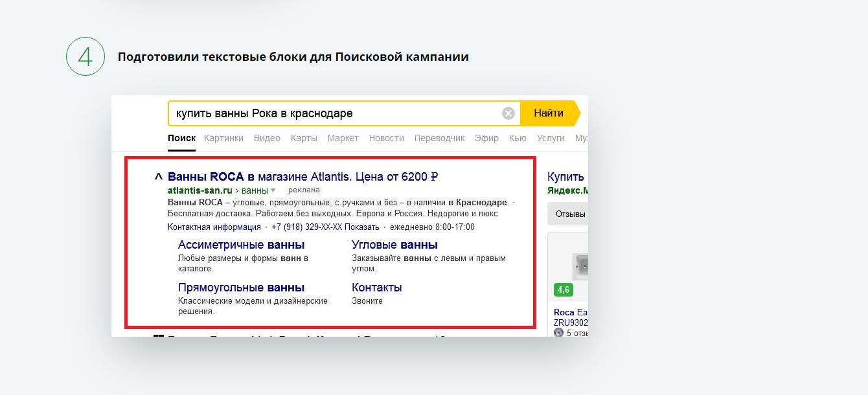The width and height of the screenshot is (868, 395).
Task: Switch to the Видео tab
Action: point(267,138)
